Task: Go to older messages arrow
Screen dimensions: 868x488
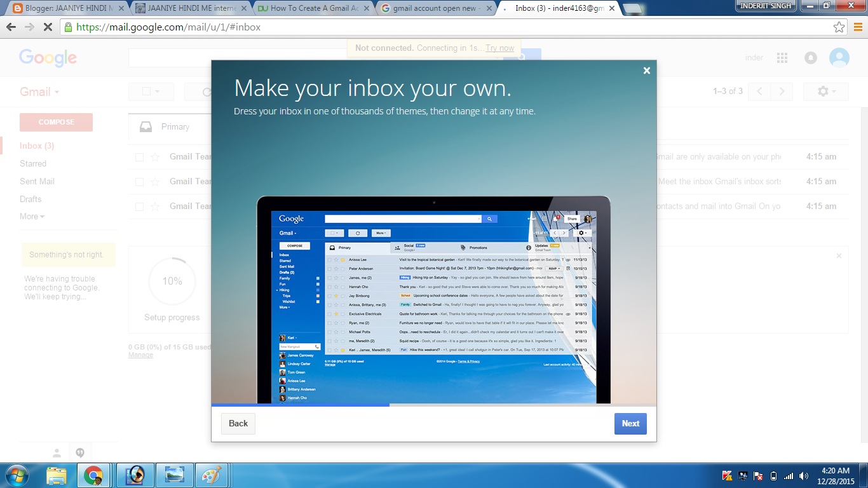Action: pos(782,91)
